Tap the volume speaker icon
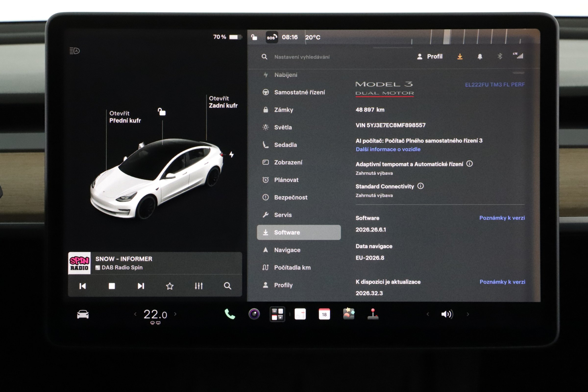Viewport: 588px width, 392px height. point(447,314)
